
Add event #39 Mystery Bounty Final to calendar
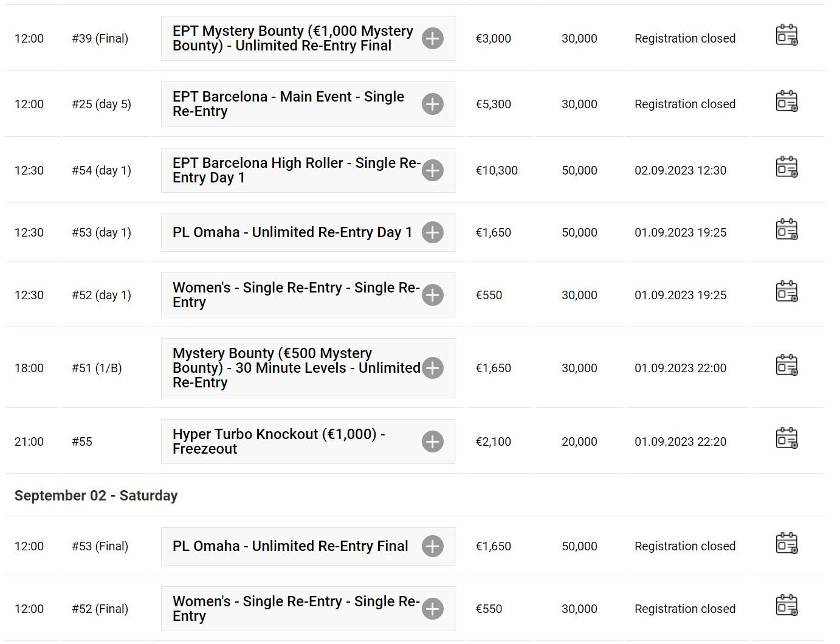[x=787, y=35]
